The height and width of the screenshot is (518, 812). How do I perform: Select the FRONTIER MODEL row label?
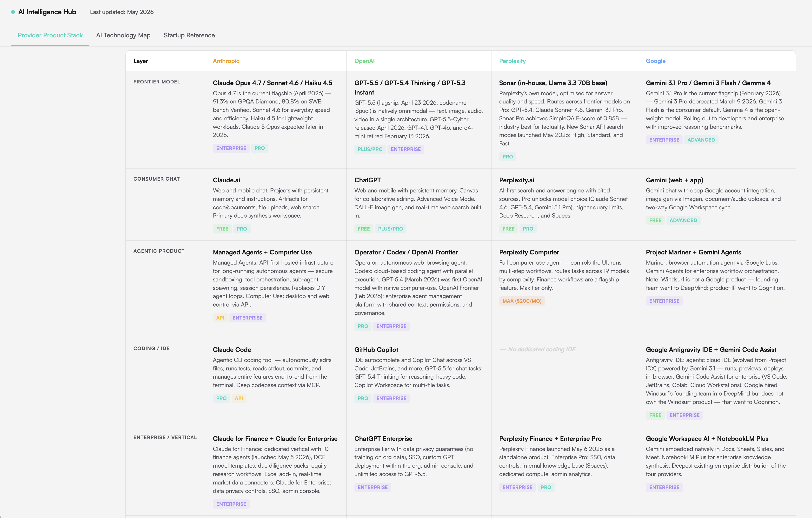tap(157, 82)
